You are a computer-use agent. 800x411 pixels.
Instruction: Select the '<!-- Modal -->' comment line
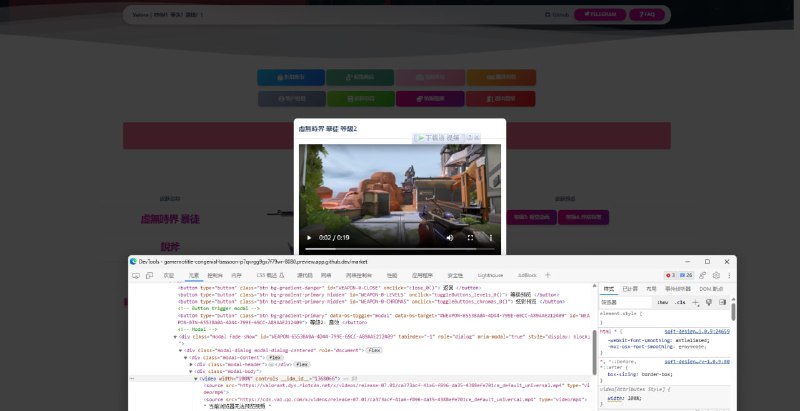197,329
